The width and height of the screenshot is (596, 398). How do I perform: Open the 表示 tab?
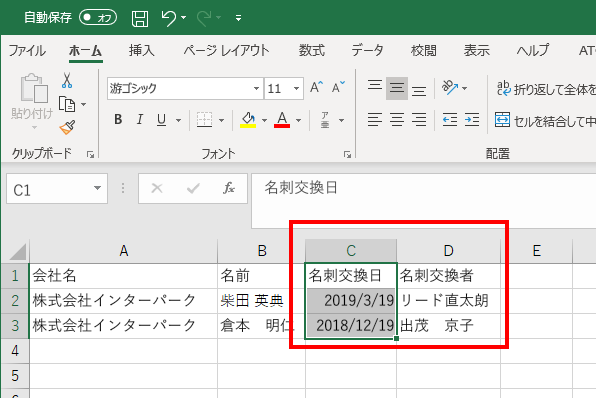pos(476,50)
